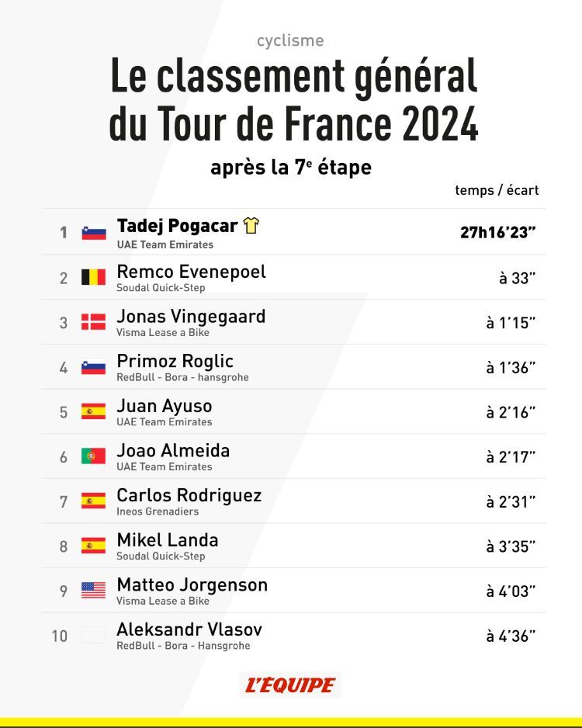Click the Slovenian flag next to Tadej Pogacar
This screenshot has height=728, width=582.
[x=94, y=232]
